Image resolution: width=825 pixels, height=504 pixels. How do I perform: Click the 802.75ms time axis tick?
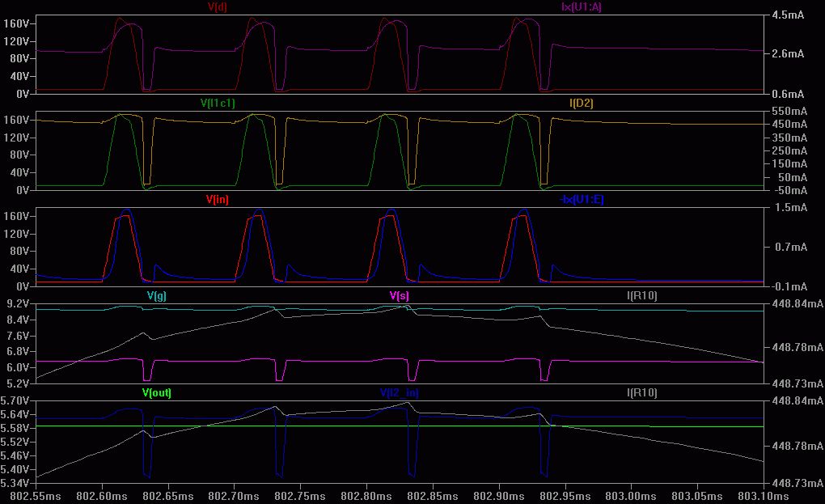(300, 496)
